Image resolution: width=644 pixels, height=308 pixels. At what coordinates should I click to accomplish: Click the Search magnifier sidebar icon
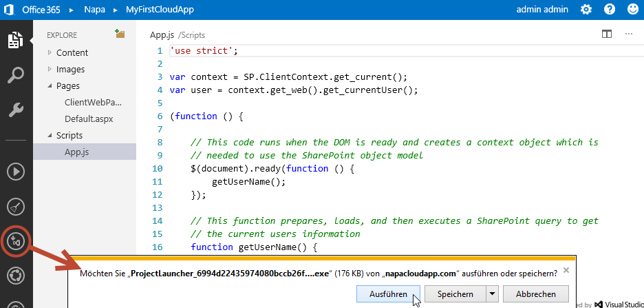pos(15,75)
